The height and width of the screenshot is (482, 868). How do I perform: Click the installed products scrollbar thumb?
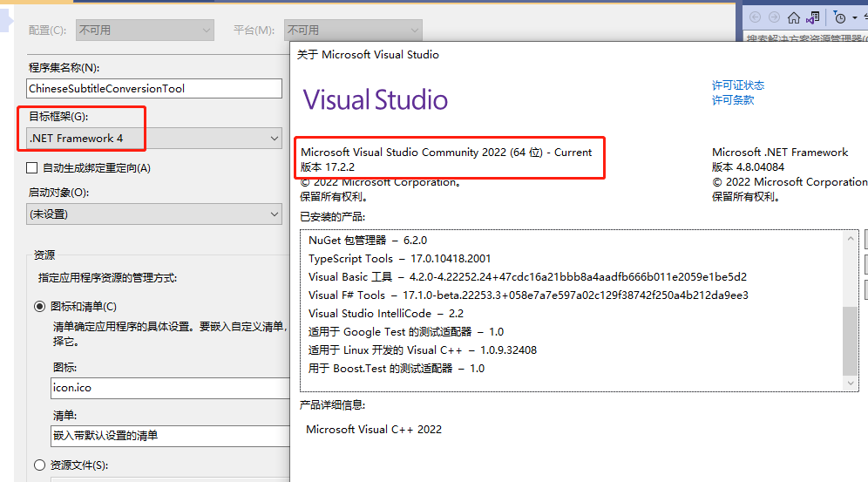851,340
